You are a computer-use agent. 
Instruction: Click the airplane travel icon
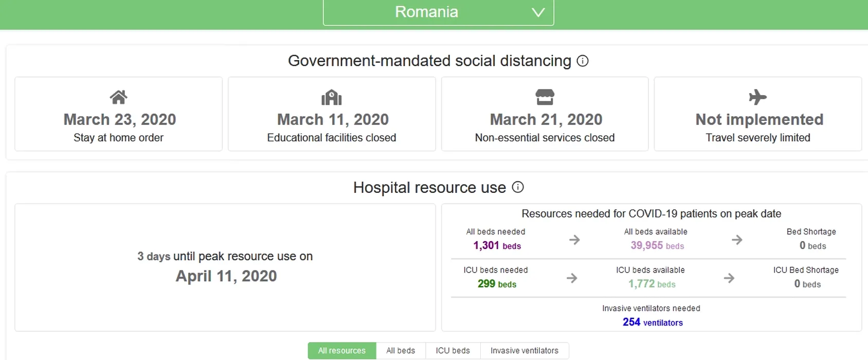coord(757,97)
